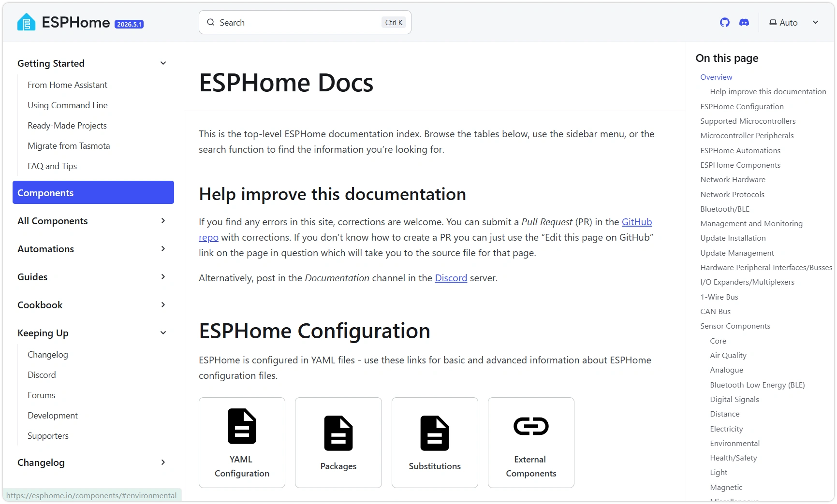Jump to Help improve this documentation anchor

pyautogui.click(x=768, y=92)
